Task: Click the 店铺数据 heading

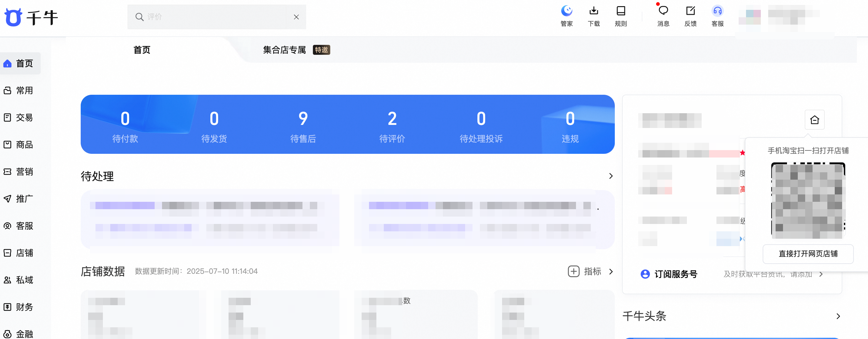Action: [x=103, y=271]
